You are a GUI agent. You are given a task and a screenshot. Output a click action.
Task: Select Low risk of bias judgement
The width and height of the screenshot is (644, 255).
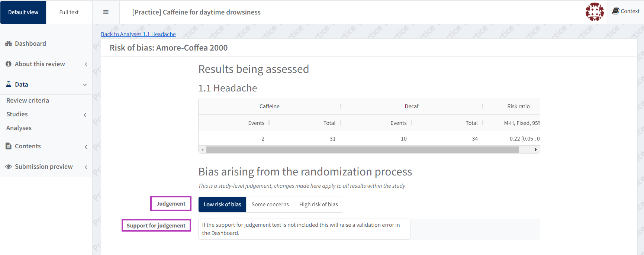tap(222, 204)
